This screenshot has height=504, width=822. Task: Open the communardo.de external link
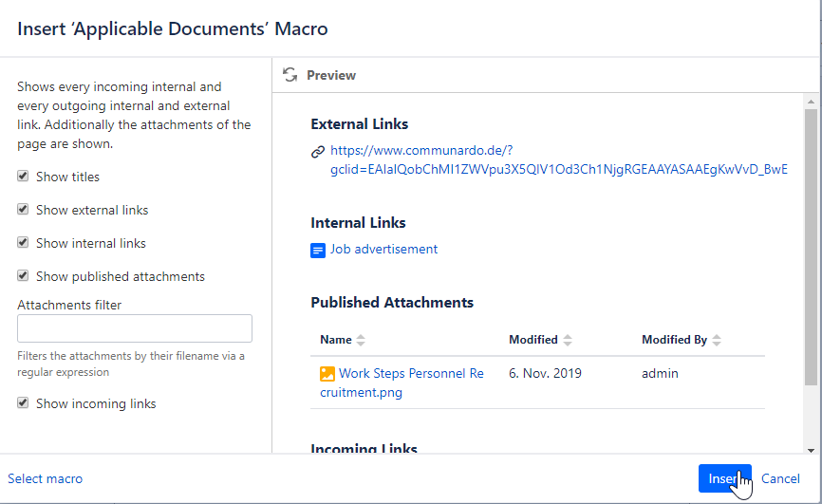tap(559, 160)
